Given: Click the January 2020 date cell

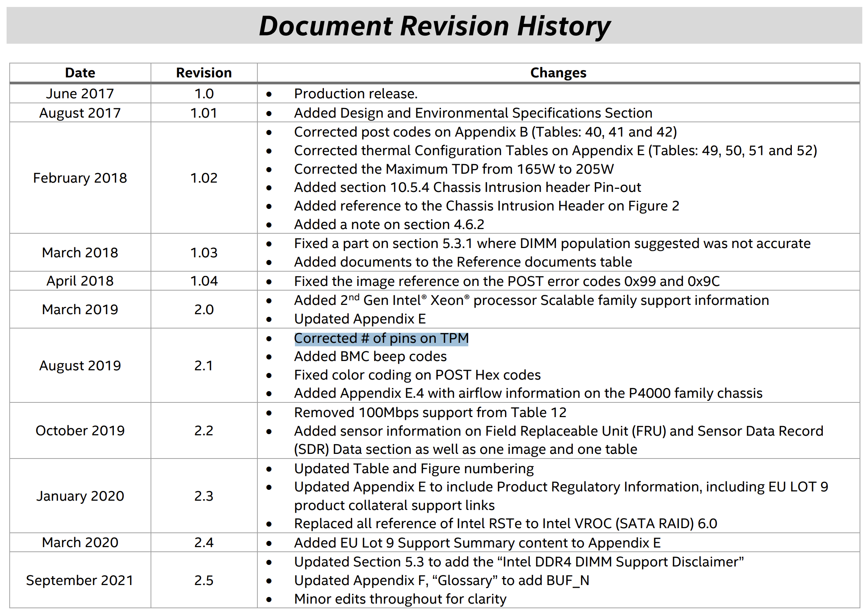Looking at the screenshot, I should (80, 496).
